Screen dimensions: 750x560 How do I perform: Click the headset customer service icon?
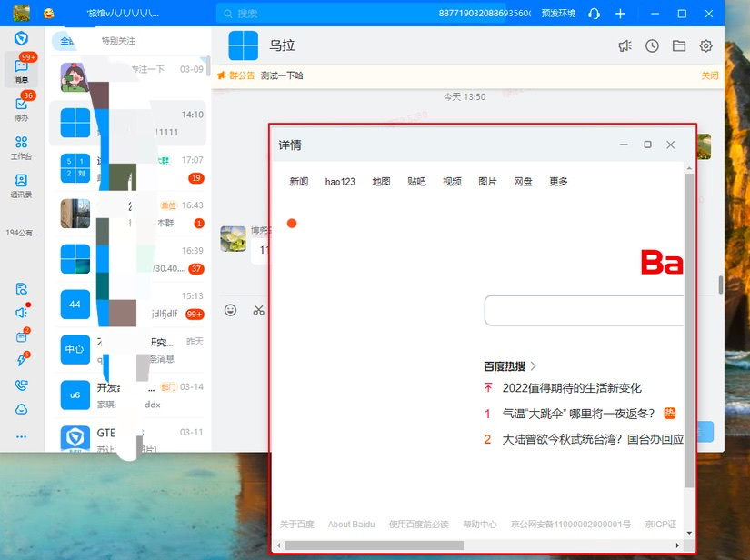(x=594, y=14)
